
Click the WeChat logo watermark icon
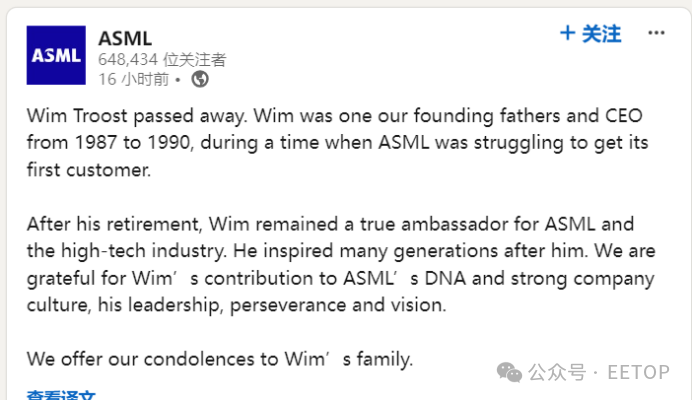point(509,372)
